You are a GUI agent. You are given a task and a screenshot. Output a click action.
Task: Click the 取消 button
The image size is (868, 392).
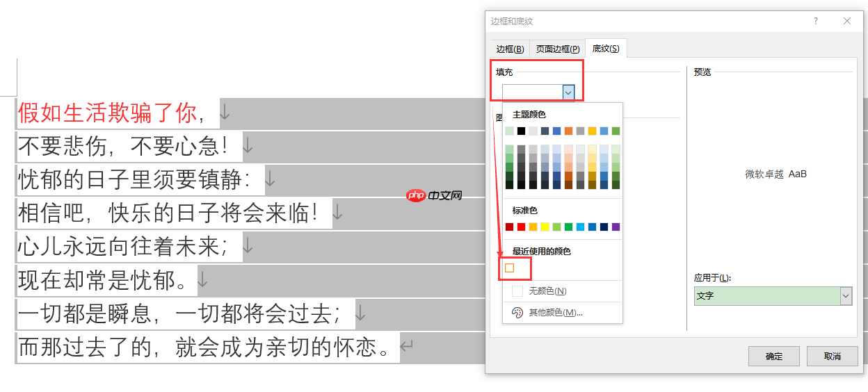832,356
